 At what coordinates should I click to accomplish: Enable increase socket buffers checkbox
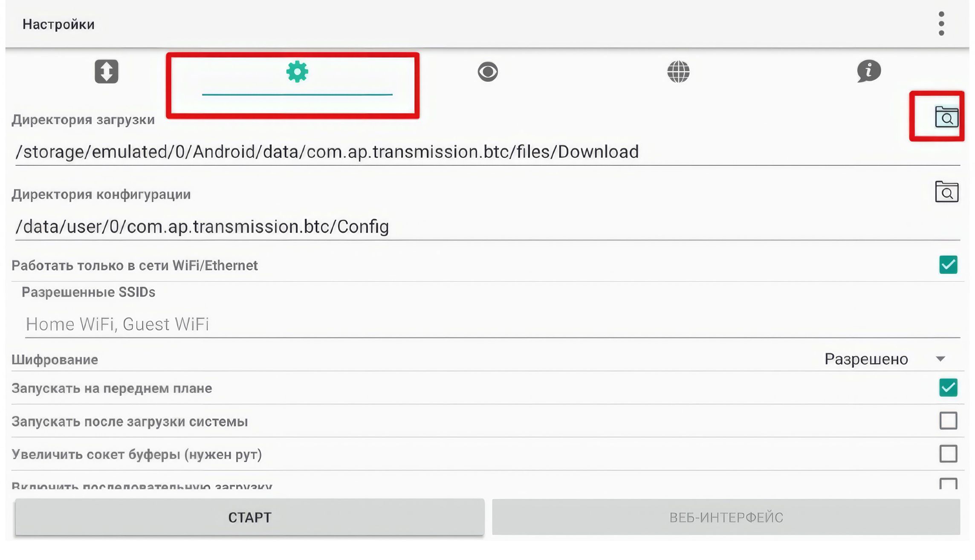click(948, 453)
